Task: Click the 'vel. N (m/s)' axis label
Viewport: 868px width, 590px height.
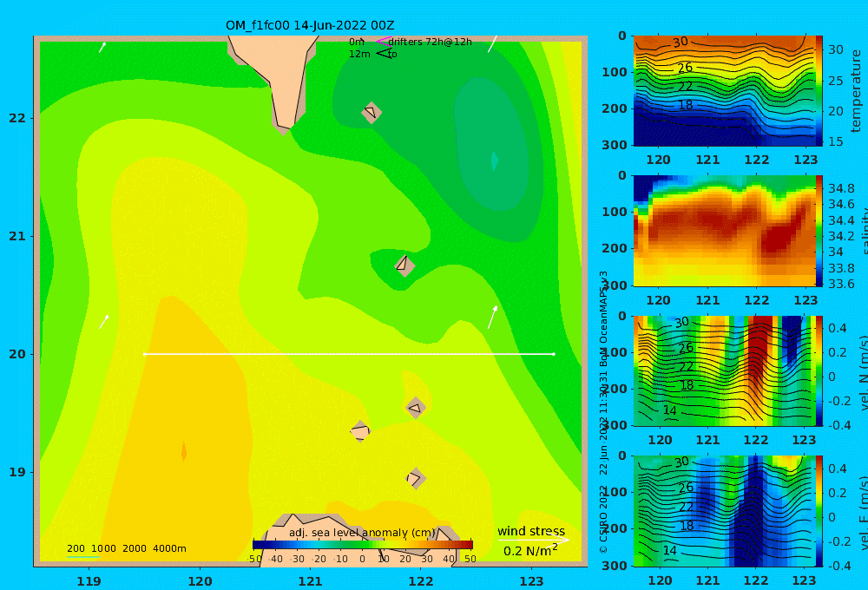Action: 863,372
